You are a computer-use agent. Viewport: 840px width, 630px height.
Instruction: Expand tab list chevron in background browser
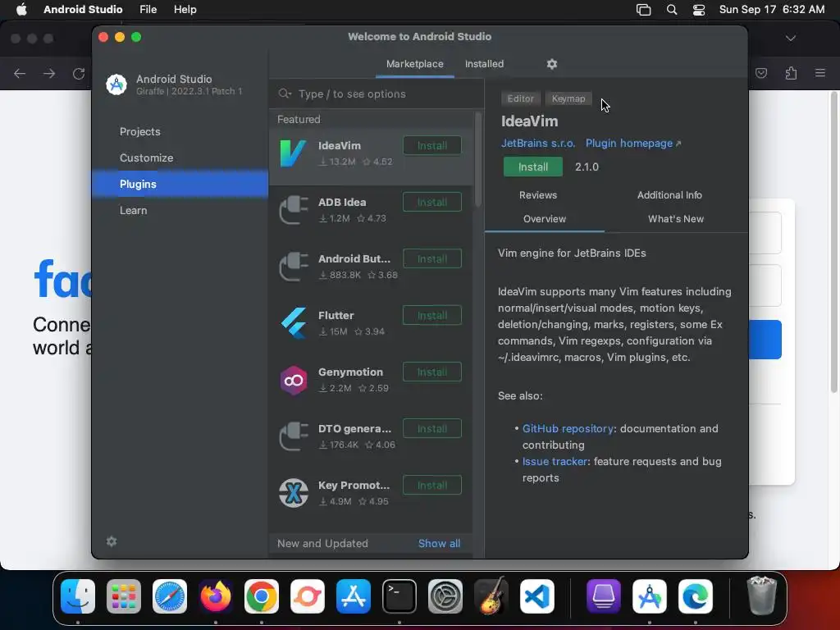pyautogui.click(x=791, y=38)
